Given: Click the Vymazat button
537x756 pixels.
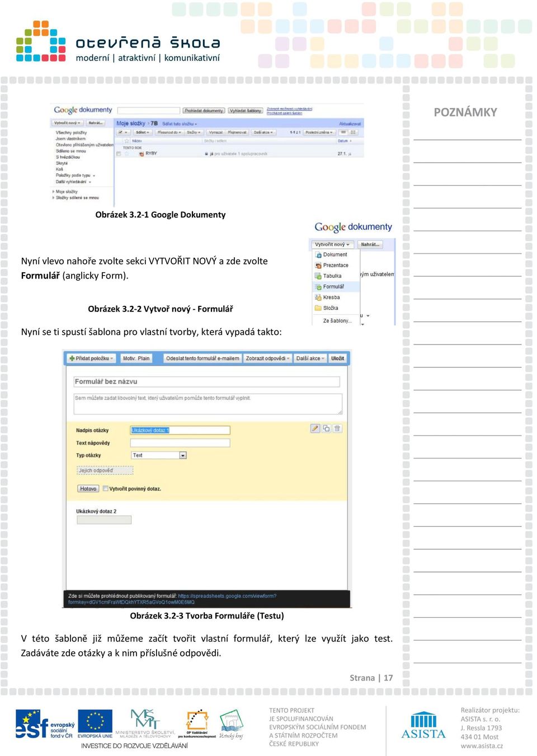Looking at the screenshot, I should (216, 133).
